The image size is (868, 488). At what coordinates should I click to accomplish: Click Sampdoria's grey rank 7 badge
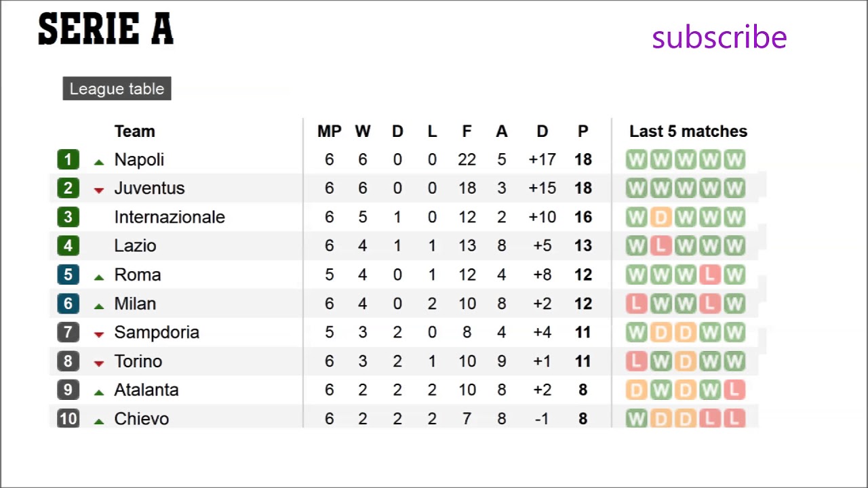tap(68, 333)
